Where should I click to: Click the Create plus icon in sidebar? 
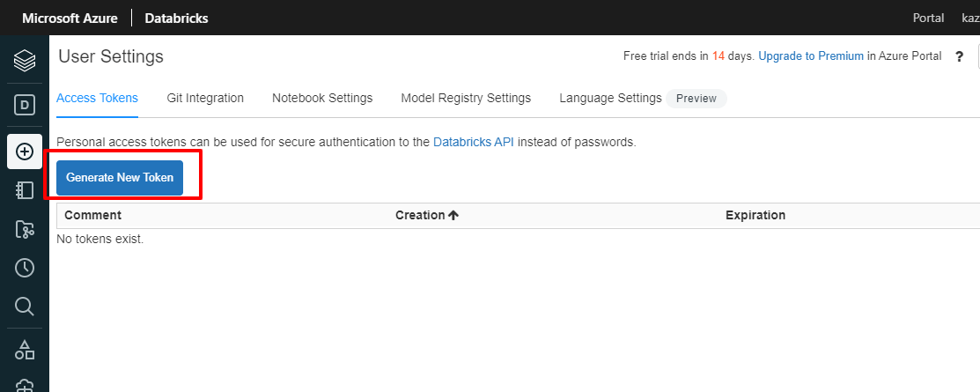25,152
